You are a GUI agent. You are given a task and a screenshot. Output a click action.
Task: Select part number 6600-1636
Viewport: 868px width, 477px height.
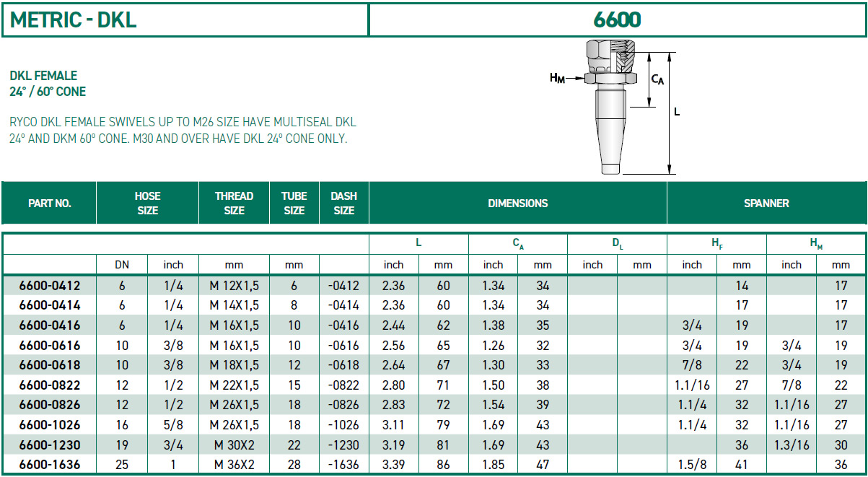50,464
